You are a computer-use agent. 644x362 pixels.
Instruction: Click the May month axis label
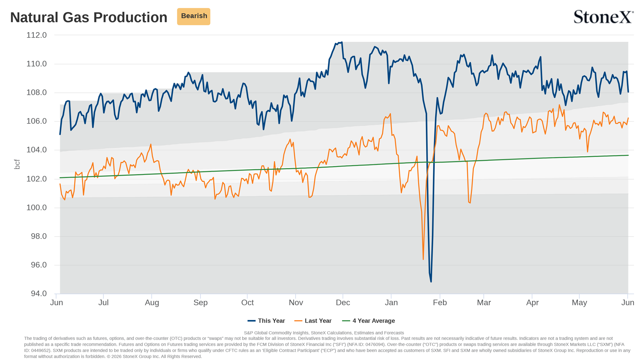pos(579,303)
